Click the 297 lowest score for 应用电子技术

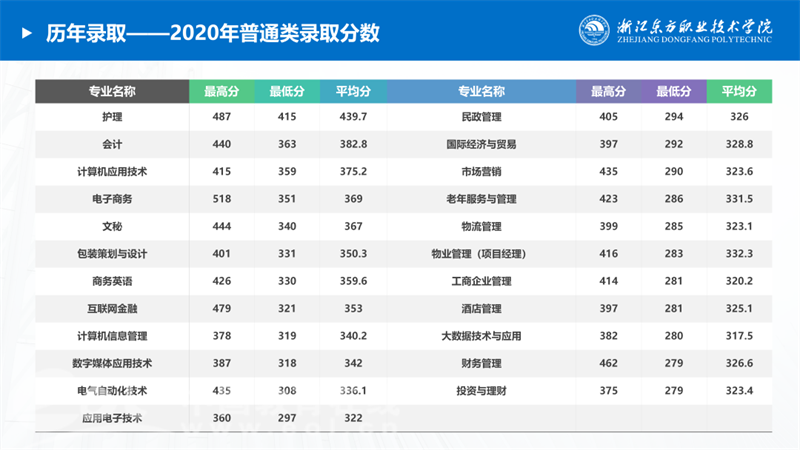click(x=287, y=418)
